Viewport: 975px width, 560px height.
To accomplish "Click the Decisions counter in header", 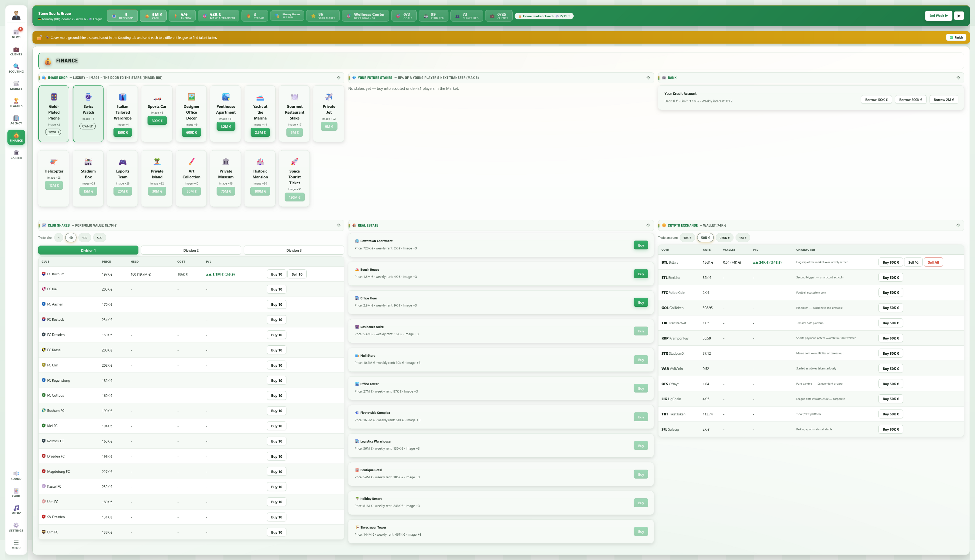I will coord(122,16).
